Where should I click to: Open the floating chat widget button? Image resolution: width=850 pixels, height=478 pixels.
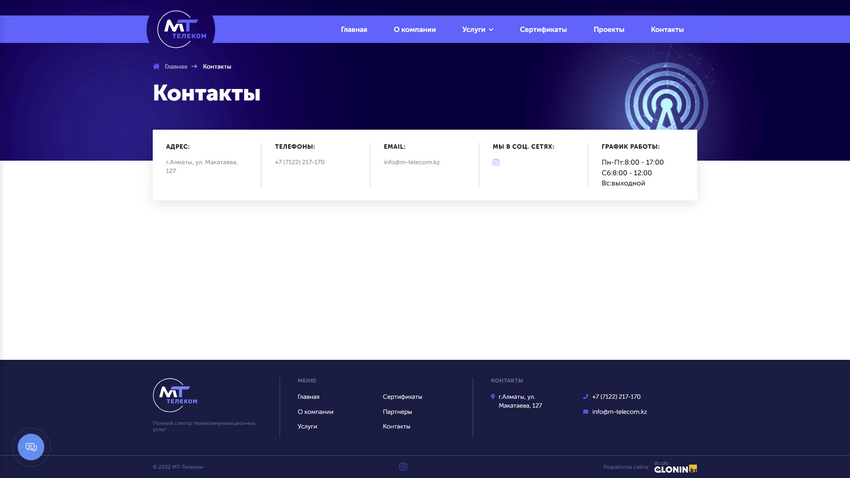pos(31,447)
